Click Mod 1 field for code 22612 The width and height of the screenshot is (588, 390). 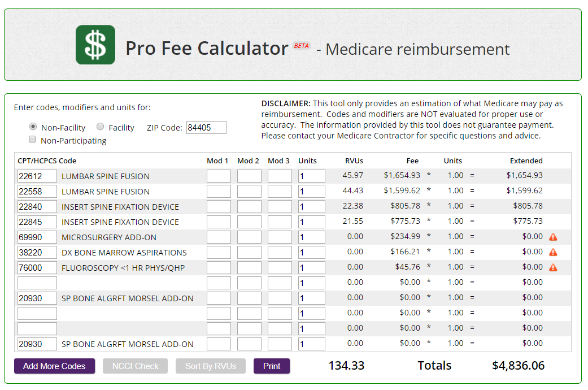(219, 176)
